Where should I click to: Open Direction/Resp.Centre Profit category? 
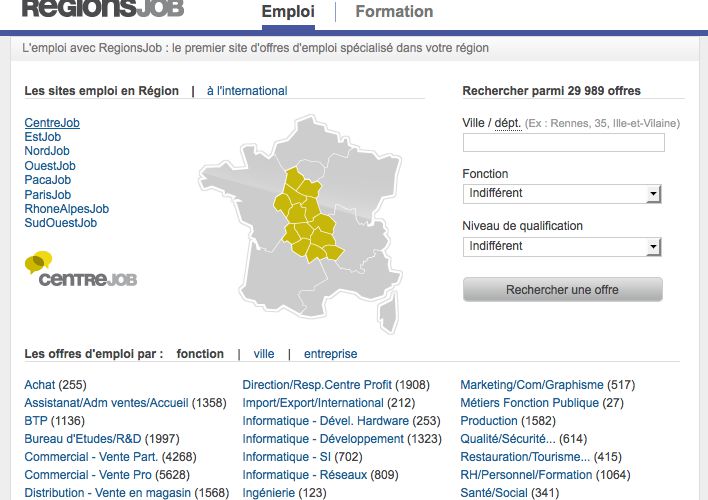(317, 385)
